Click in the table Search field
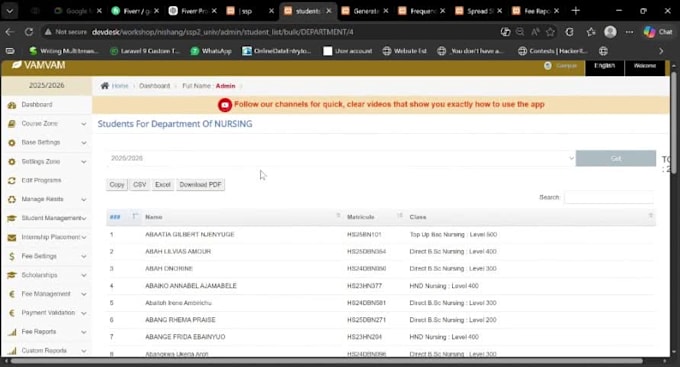The height and width of the screenshot is (367, 680). 609,197
